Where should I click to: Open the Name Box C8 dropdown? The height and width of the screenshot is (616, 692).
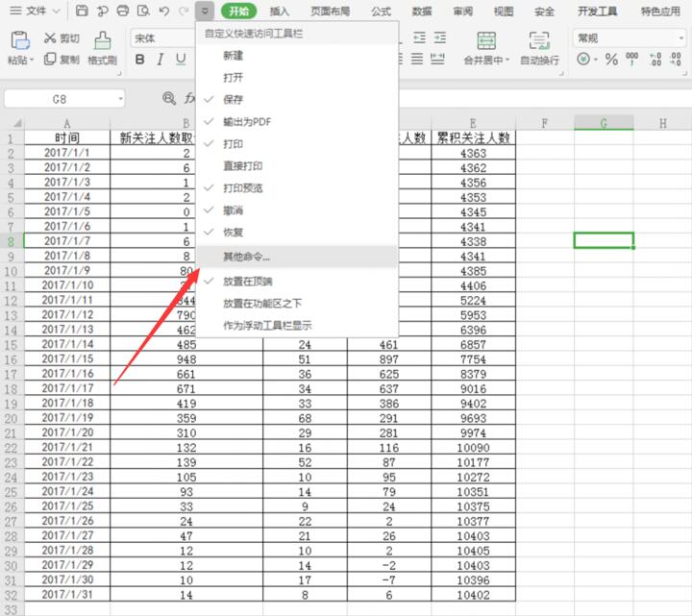point(120,99)
